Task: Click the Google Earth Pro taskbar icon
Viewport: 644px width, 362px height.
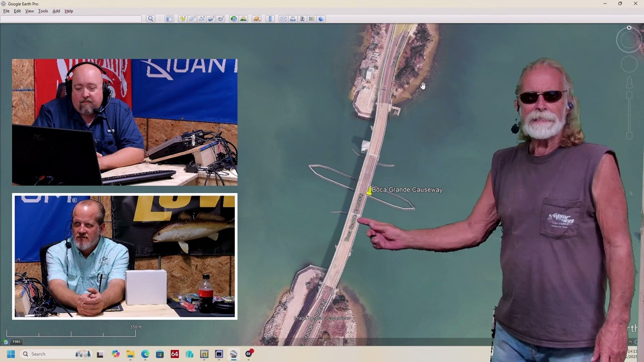Action: tap(233, 354)
